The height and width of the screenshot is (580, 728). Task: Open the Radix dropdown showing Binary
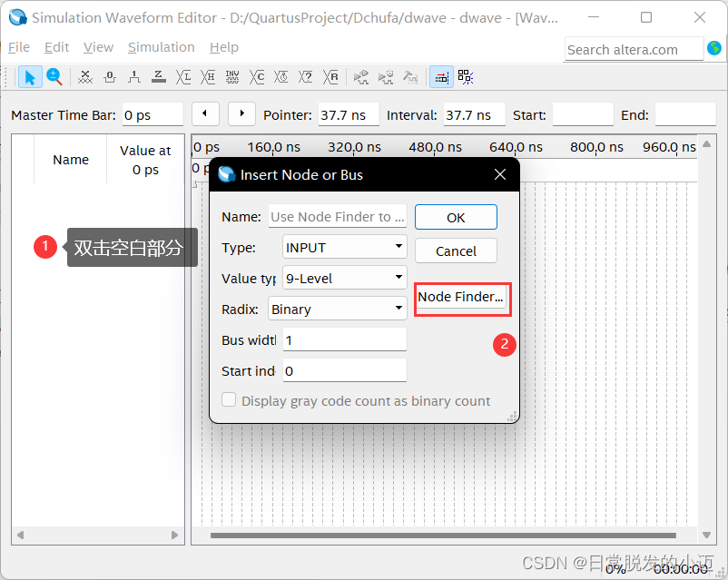coord(337,309)
